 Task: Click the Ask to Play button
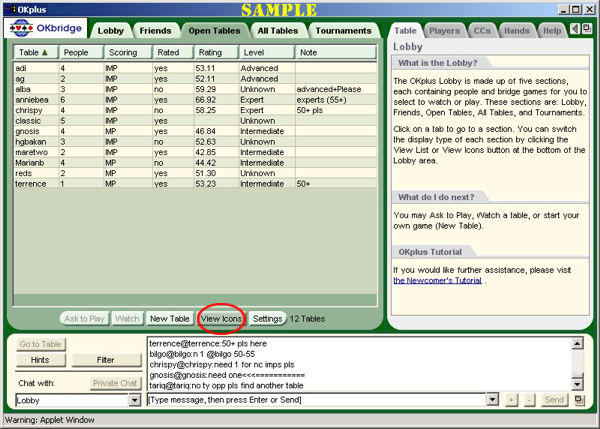(x=84, y=319)
